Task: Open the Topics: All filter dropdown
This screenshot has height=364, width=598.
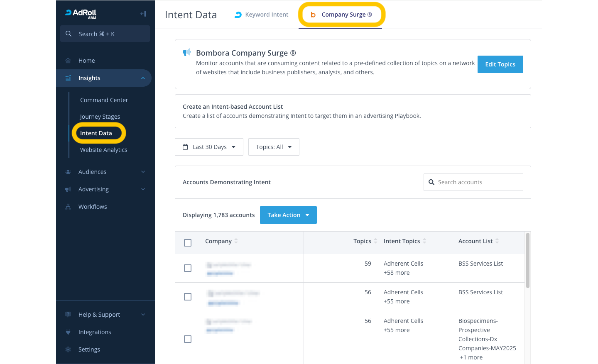Action: [274, 147]
